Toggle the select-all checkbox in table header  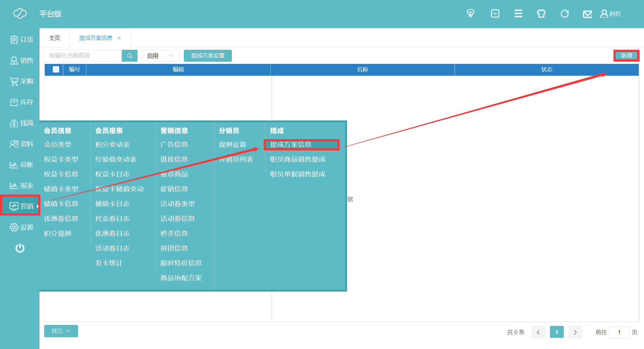tap(56, 69)
